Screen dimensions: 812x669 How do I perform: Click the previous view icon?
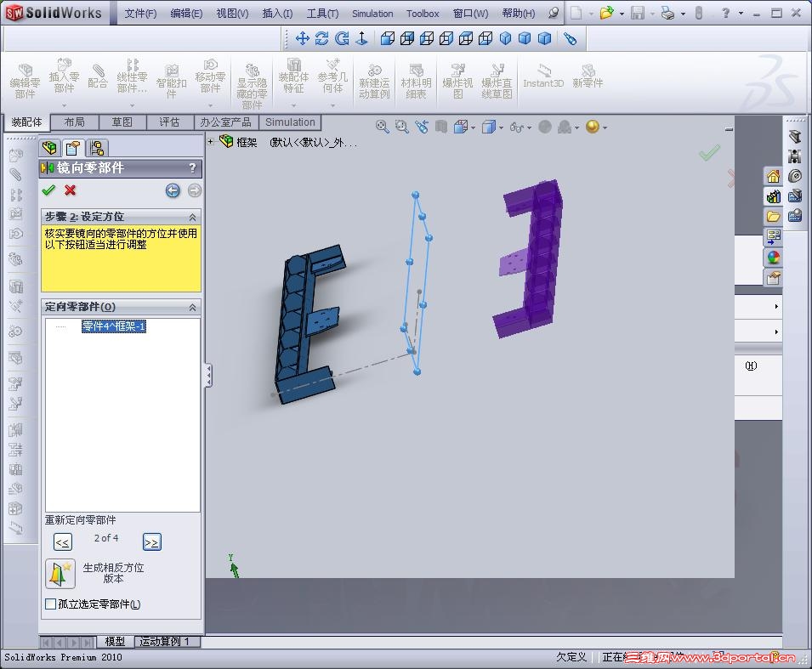coord(422,127)
